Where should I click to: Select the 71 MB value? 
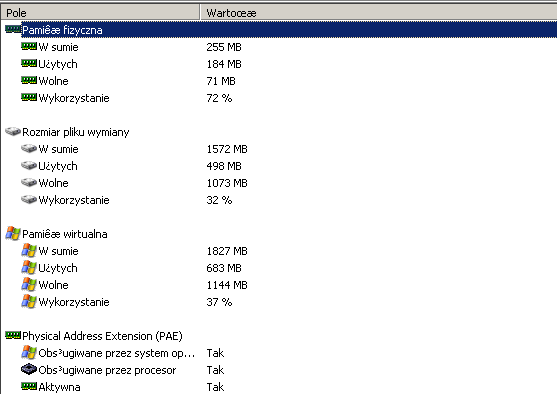point(221,81)
